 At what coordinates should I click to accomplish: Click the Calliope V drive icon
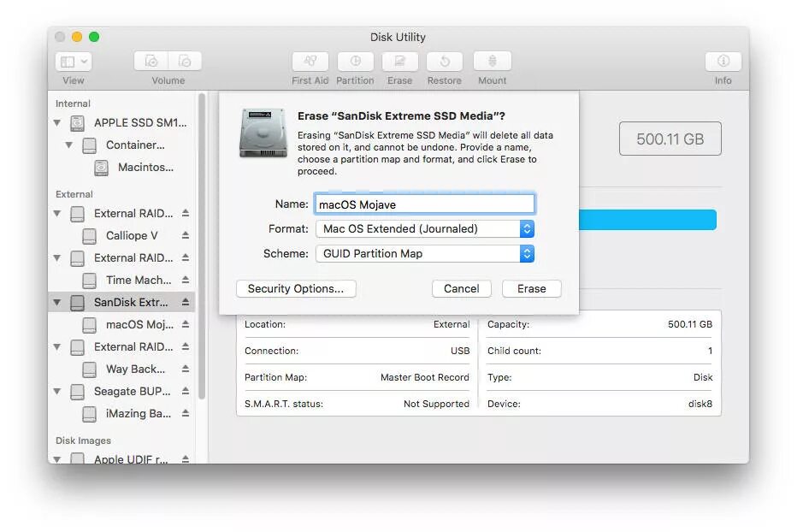click(90, 235)
